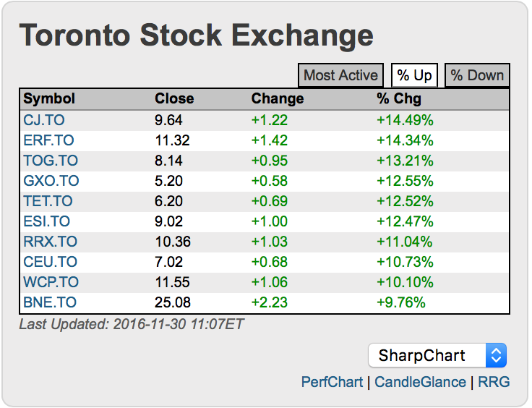Open the % Down tab

point(478,75)
